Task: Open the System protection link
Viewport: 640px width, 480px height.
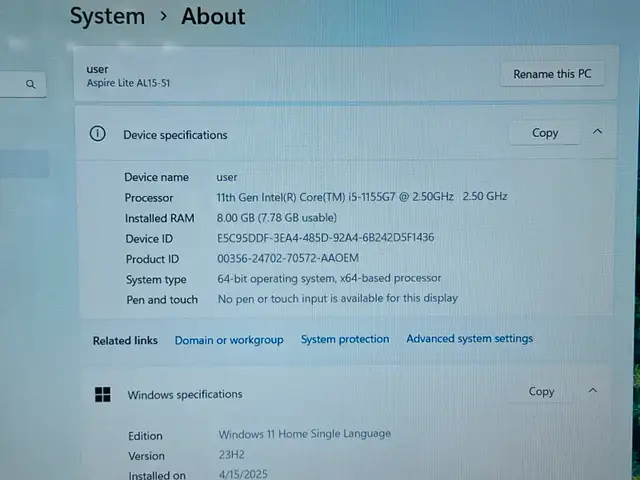Action: 345,339
